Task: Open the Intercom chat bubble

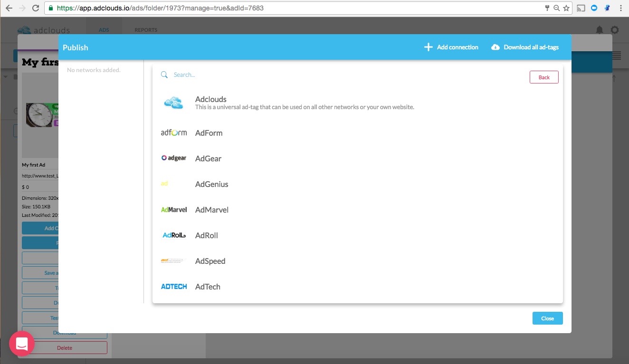Action: coord(22,344)
